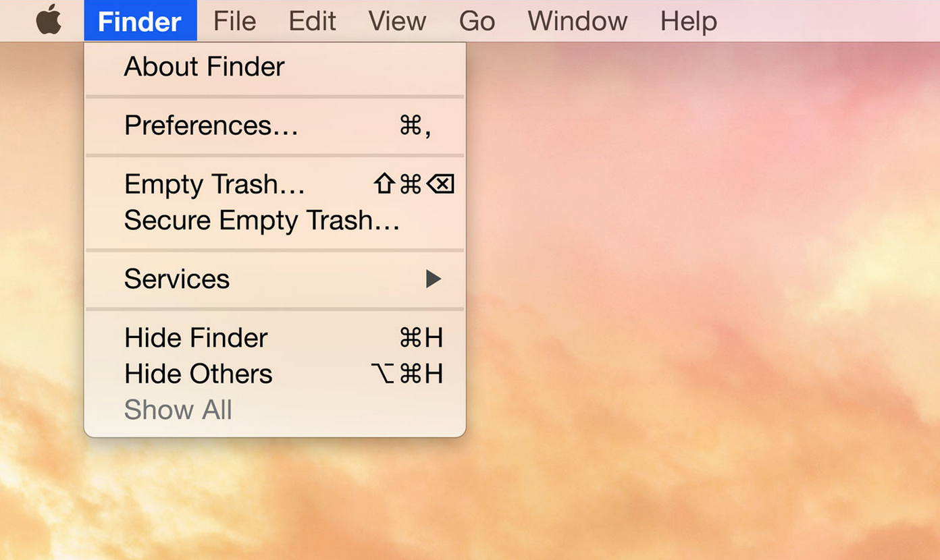Viewport: 940px width, 560px height.
Task: Click the greyed-out Show All entry
Action: [275, 410]
